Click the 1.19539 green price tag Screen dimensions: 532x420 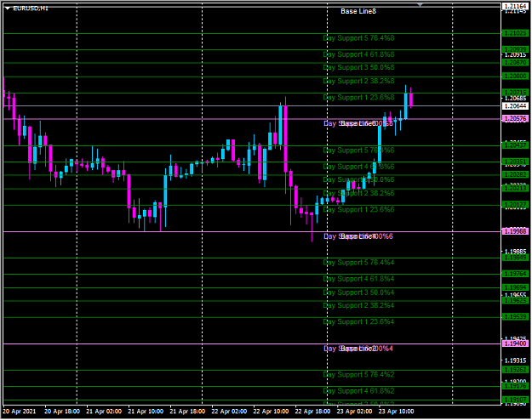pyautogui.click(x=515, y=317)
